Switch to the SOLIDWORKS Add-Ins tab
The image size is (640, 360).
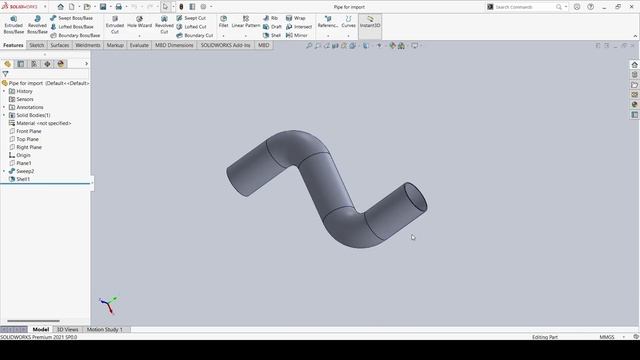pyautogui.click(x=225, y=45)
